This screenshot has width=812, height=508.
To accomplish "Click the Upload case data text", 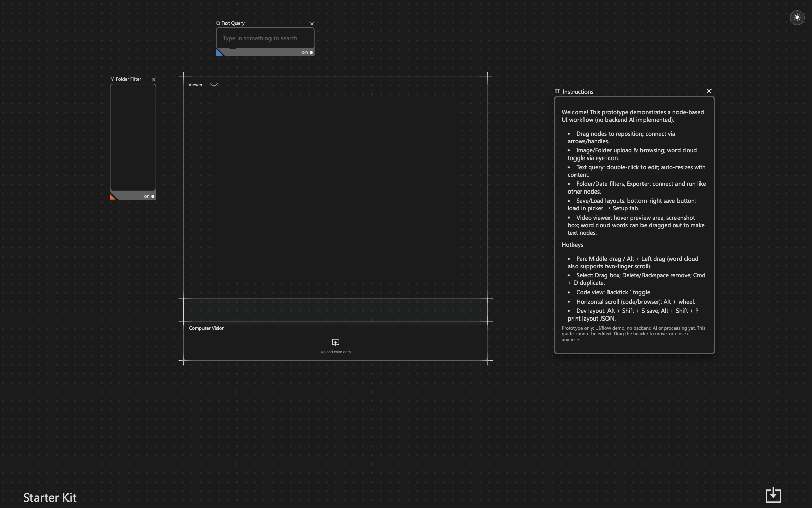I will (335, 352).
